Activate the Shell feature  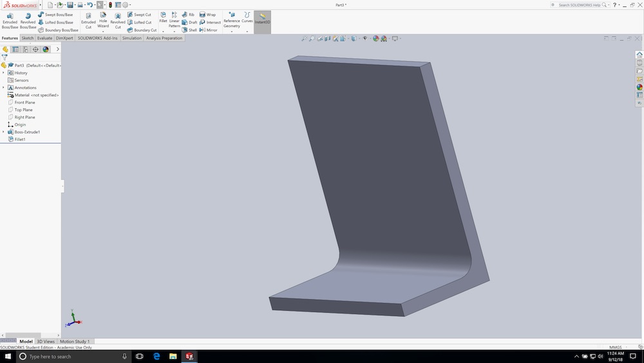pyautogui.click(x=189, y=30)
